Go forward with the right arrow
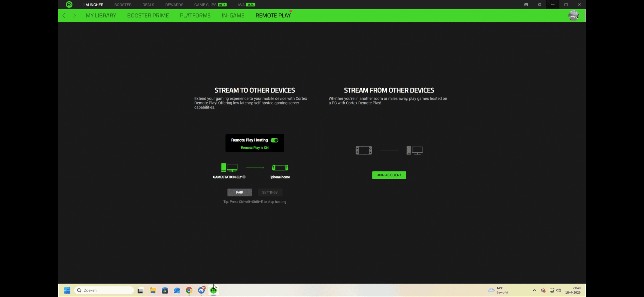This screenshot has width=644, height=297. [75, 16]
